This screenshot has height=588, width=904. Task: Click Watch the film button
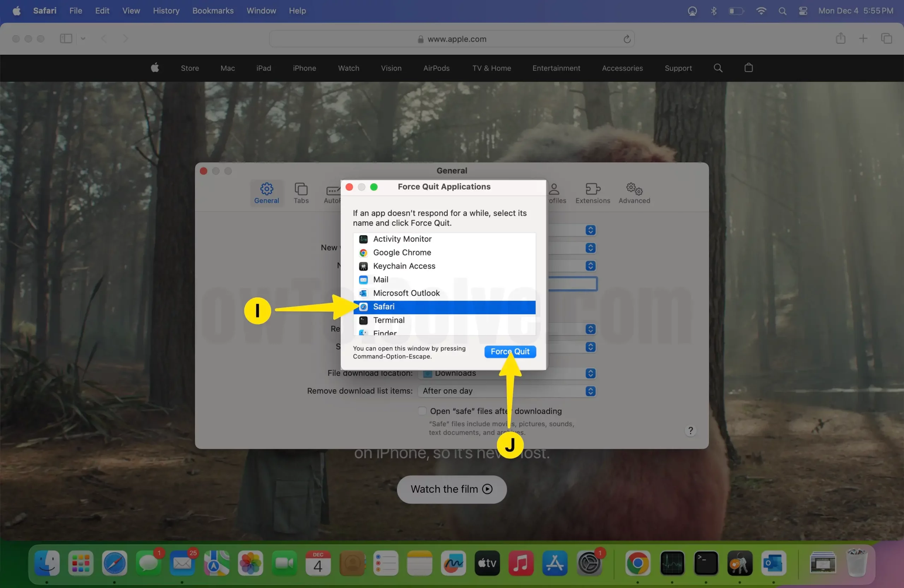[x=452, y=489]
